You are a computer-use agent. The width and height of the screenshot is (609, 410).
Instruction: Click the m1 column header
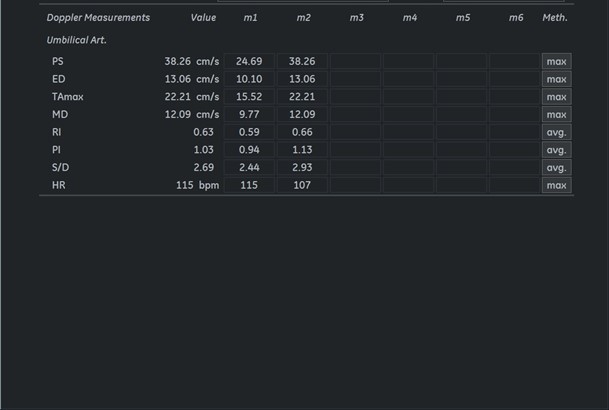(251, 17)
